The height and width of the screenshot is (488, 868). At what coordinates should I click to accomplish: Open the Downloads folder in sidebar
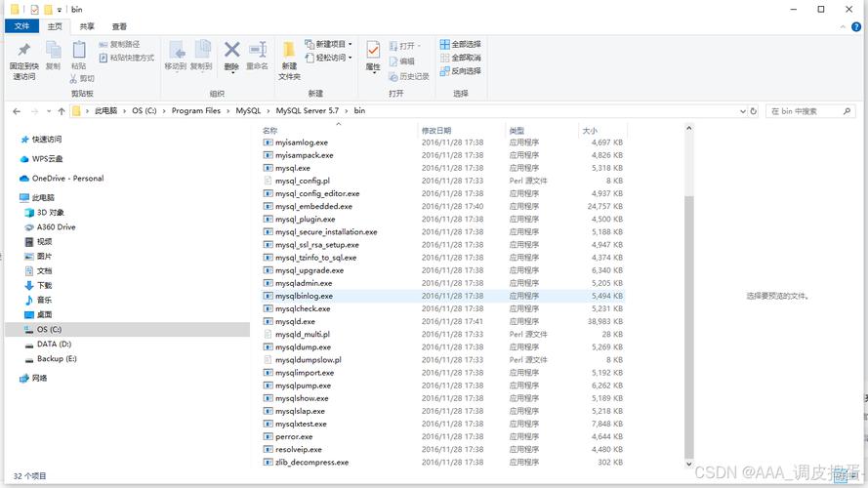click(x=38, y=286)
